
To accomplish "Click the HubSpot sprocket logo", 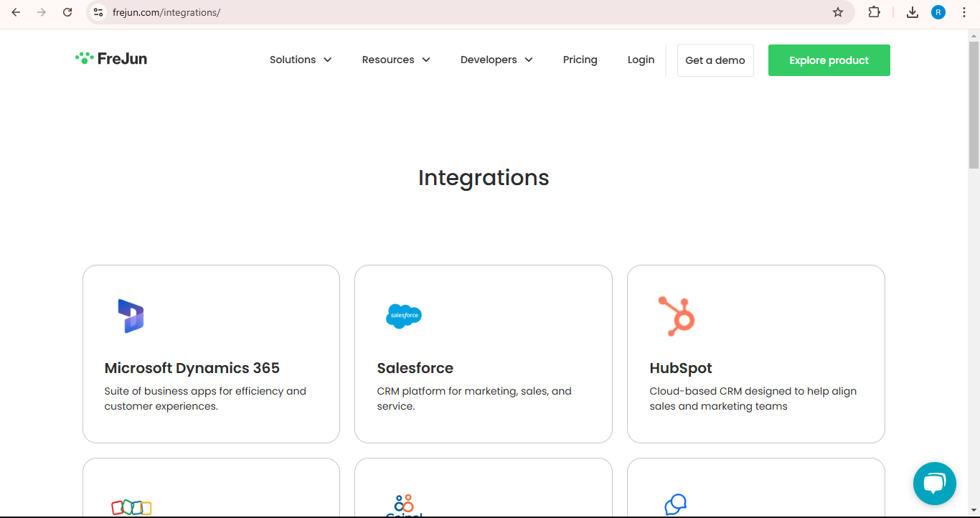I will click(677, 316).
